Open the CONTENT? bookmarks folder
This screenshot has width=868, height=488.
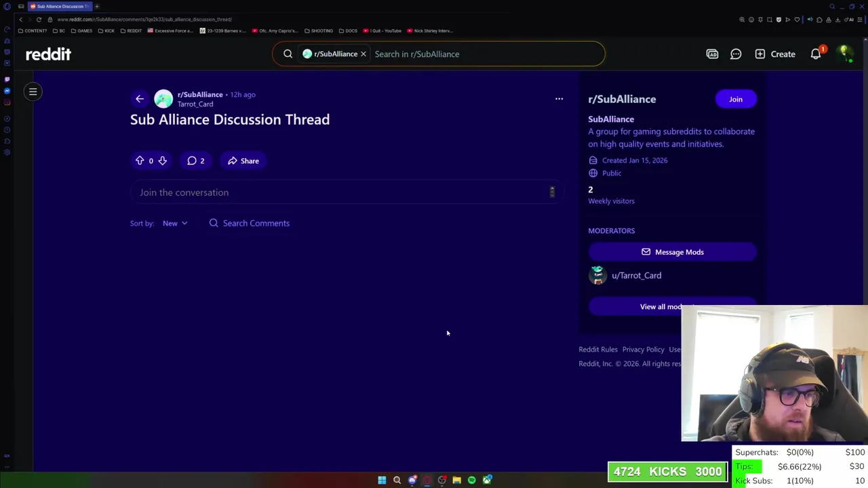33,30
